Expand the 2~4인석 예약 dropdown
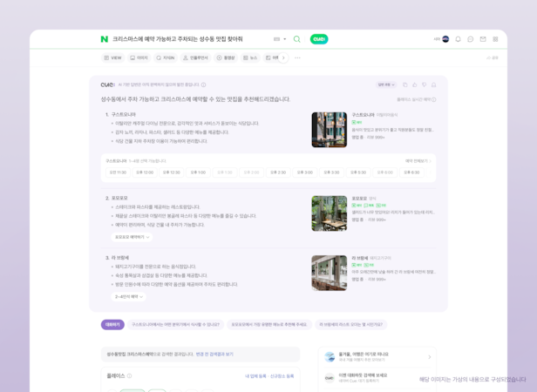Image resolution: width=537 pixels, height=392 pixels. [x=129, y=296]
